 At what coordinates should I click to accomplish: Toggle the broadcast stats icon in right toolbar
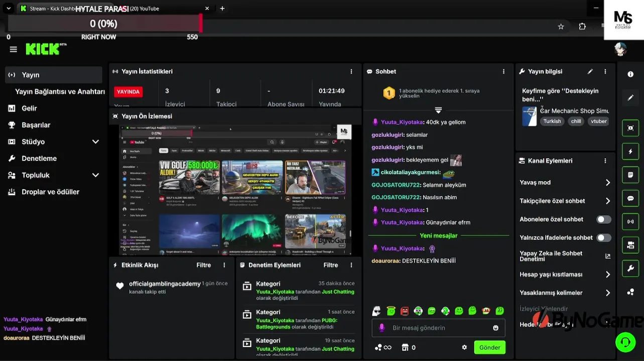(x=630, y=222)
